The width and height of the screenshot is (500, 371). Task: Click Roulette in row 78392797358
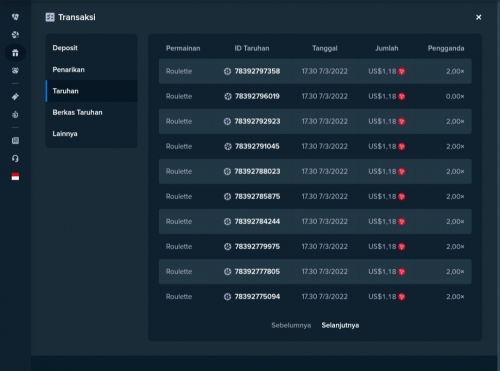coord(179,71)
